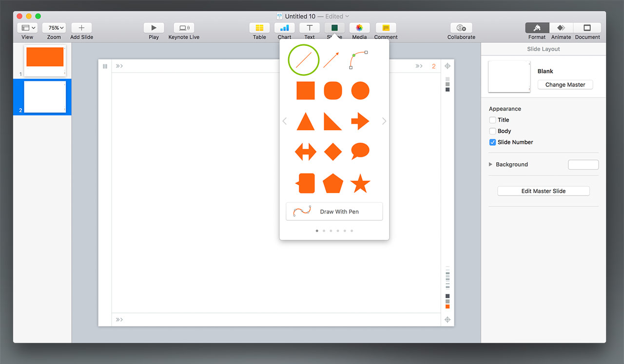
Task: Switch to the Animate tab
Action: point(561,28)
